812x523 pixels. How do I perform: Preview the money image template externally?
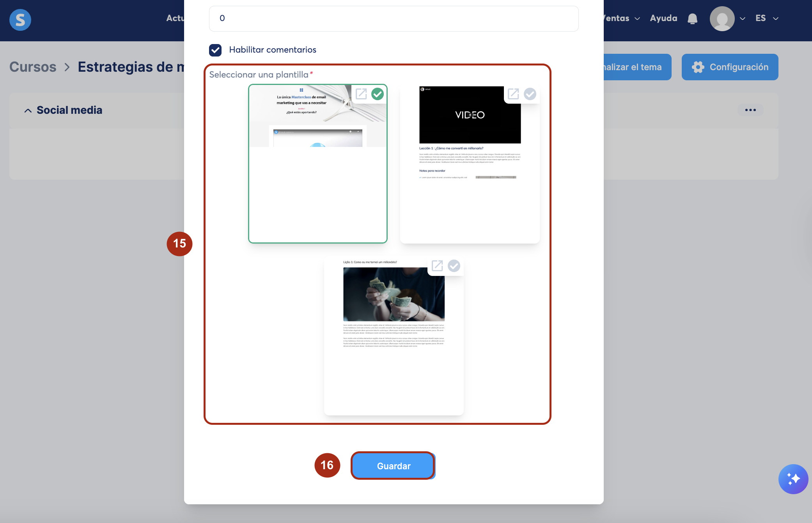point(437,266)
